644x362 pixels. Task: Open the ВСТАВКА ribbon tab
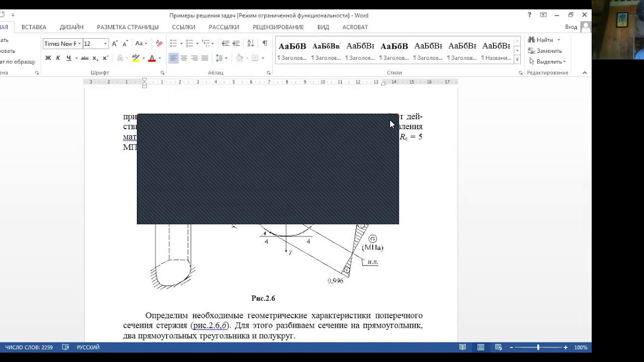(34, 27)
